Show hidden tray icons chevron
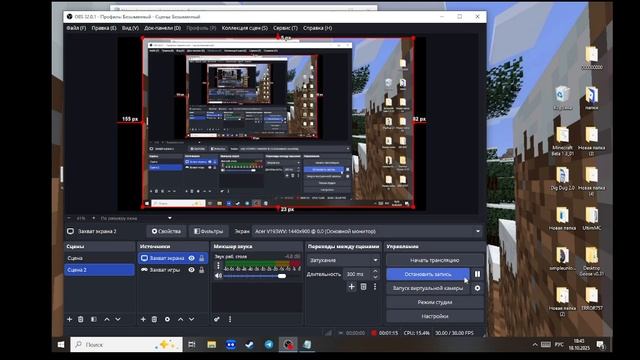 535,344
